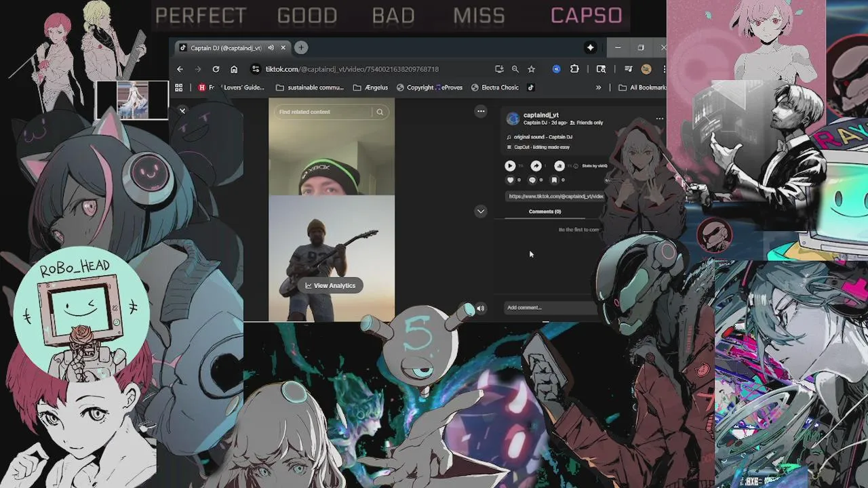Click the Gemini sparkle button in title bar
The width and height of the screenshot is (868, 488).
(591, 47)
